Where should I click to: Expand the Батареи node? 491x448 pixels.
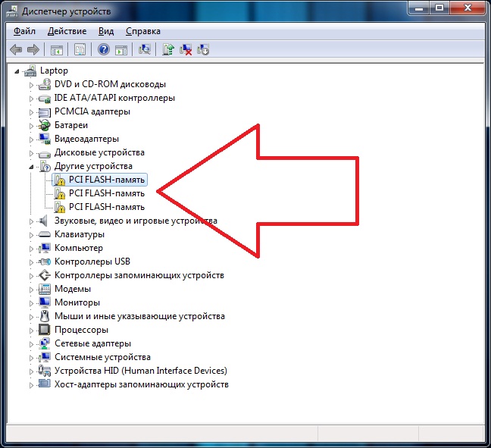31,126
